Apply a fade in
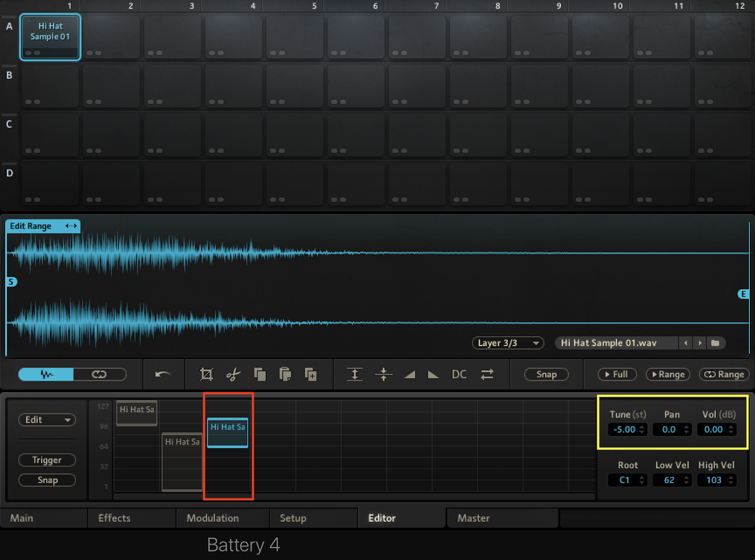This screenshot has height=560, width=755. coord(410,375)
